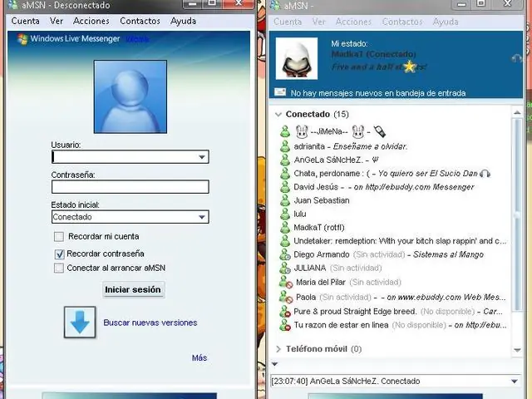
Task: Uncheck Recordar contraseña checkbox
Action: click(59, 254)
